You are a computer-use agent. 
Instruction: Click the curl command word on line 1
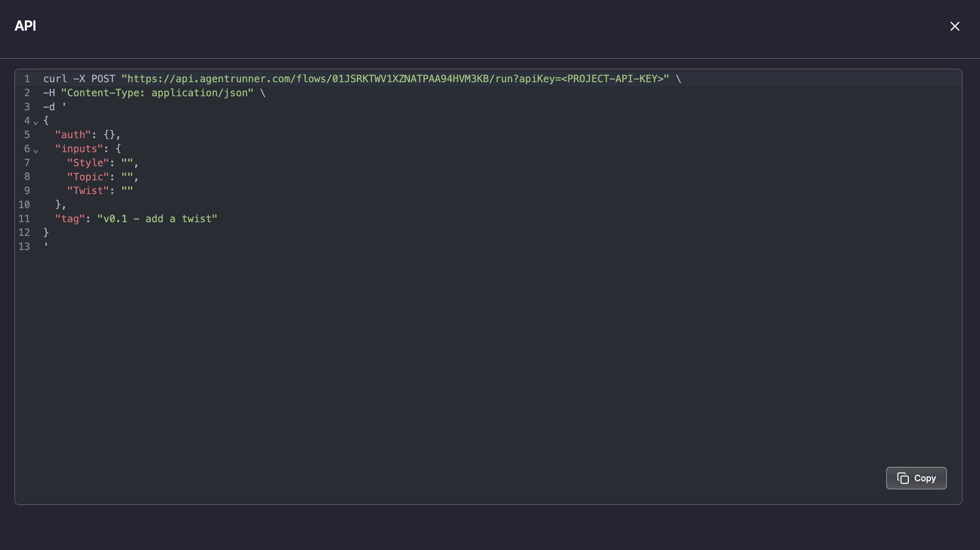coord(55,79)
